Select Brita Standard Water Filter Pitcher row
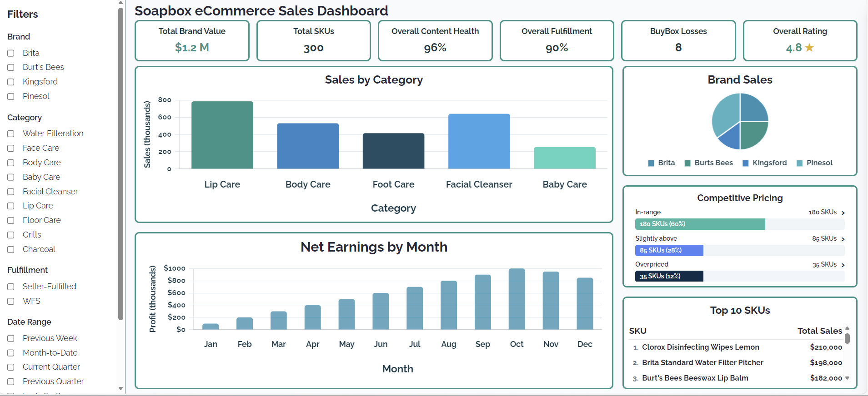868x396 pixels. (736, 363)
